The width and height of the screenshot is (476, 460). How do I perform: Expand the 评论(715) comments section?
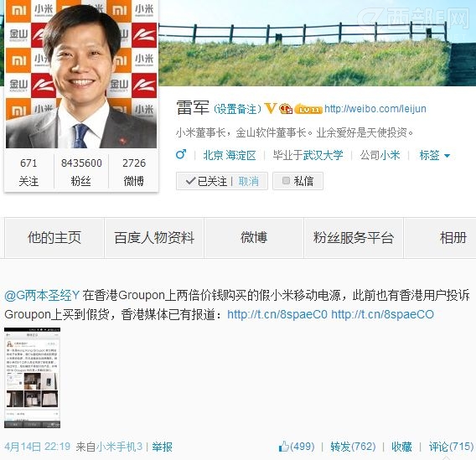[x=451, y=447]
